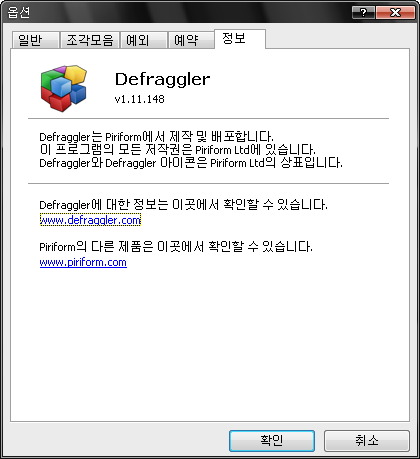Click the v1.11.148 version number
420x459 pixels.
tap(139, 99)
